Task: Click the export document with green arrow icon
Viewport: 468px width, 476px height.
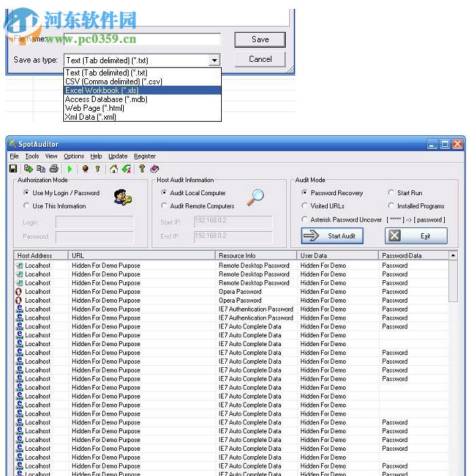Action: [x=29, y=169]
